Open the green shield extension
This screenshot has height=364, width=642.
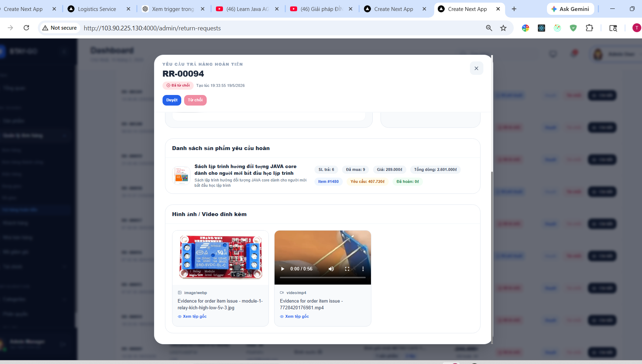[573, 28]
